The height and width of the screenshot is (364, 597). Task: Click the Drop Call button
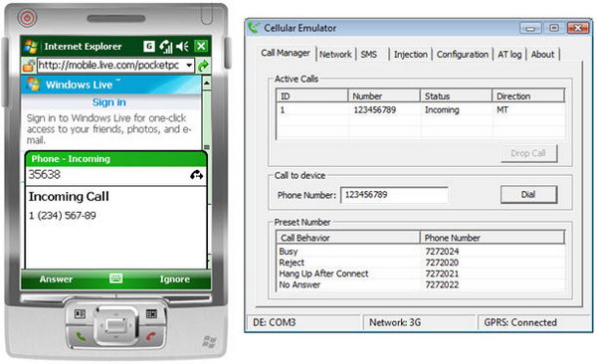528,153
